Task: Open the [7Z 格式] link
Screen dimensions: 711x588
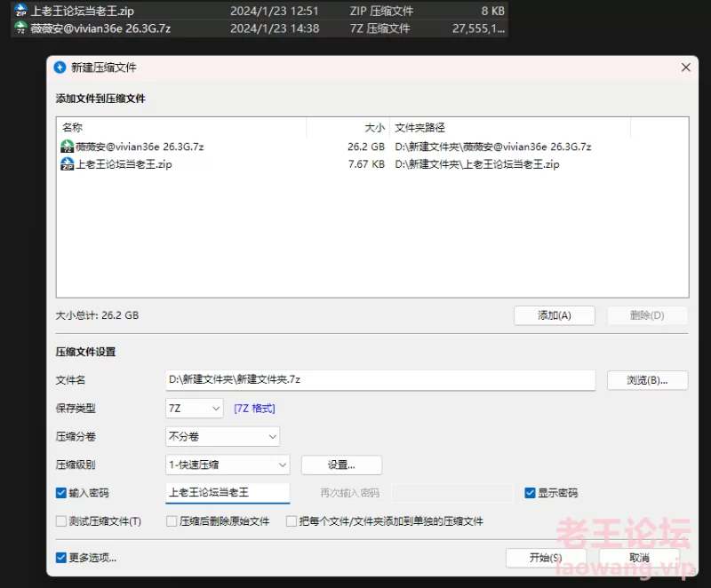Action: click(x=254, y=409)
